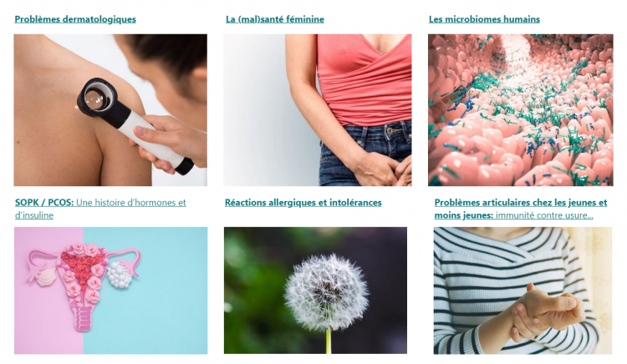Click the paper uterus illustration image

click(x=110, y=291)
